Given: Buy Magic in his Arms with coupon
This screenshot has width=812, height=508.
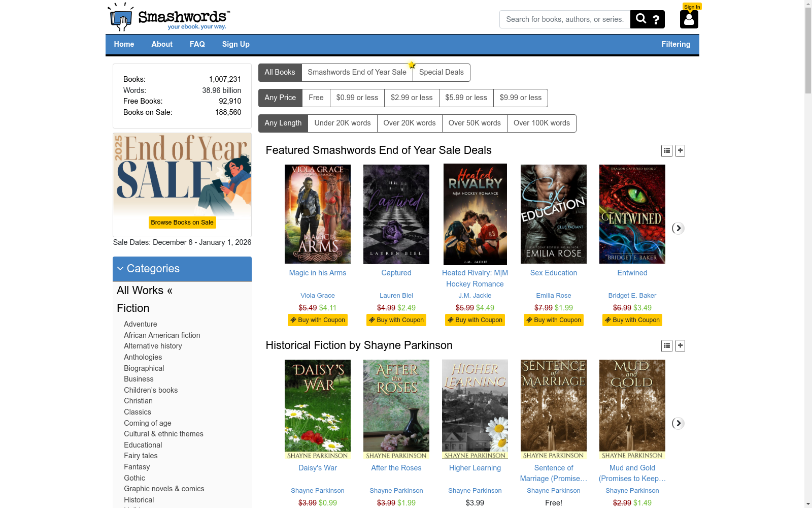Looking at the screenshot, I should coord(318,320).
